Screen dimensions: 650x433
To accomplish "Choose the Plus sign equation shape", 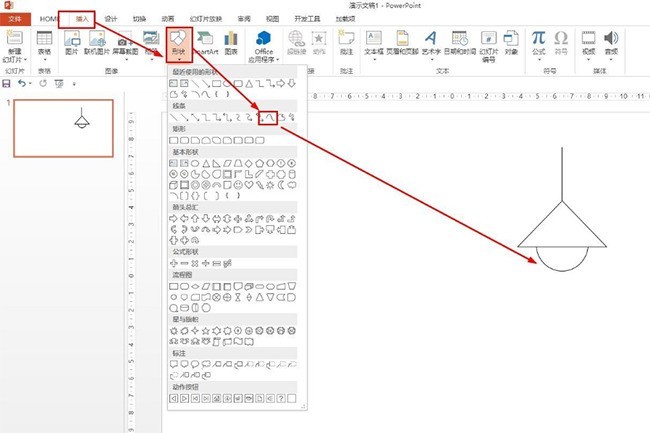I will [174, 263].
